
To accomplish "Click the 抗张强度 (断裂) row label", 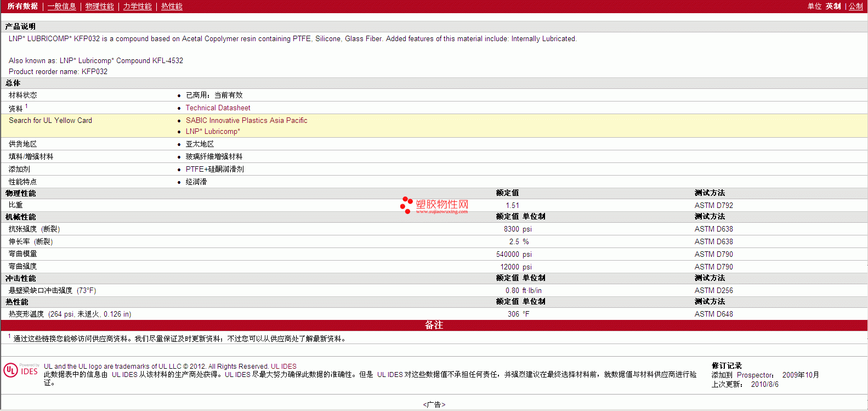I will 34,229.
